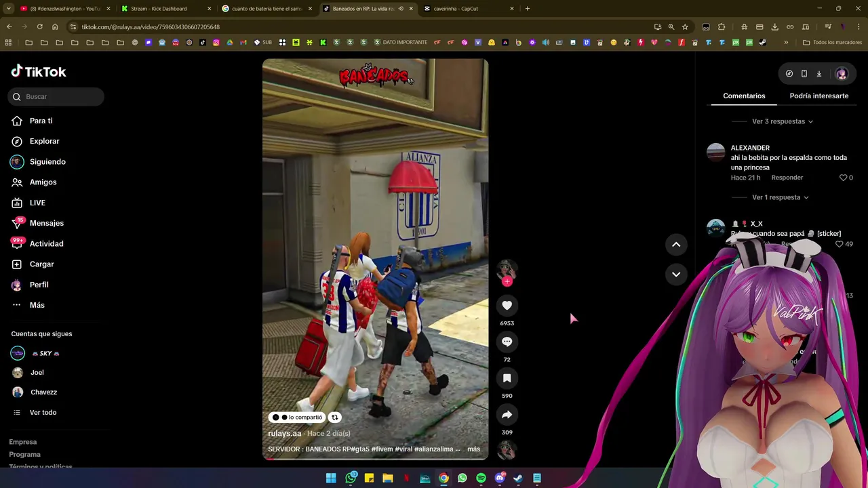This screenshot has width=868, height=488.
Task: Click the repost icon on video
Action: [334, 418]
